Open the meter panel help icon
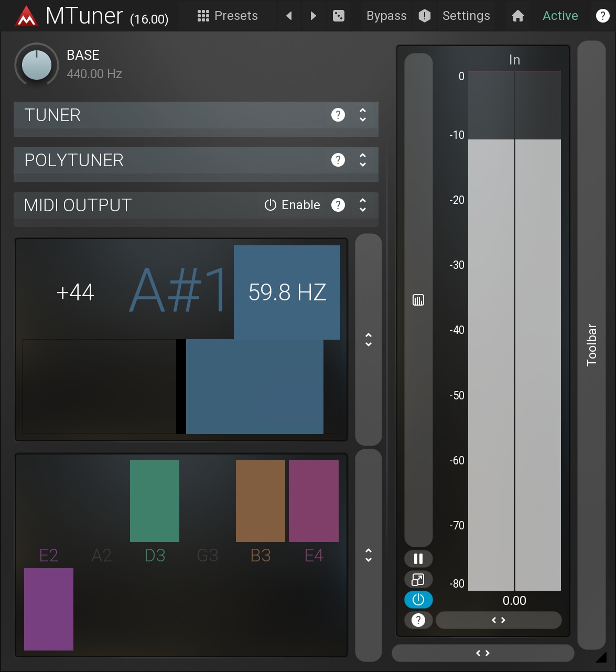The width and height of the screenshot is (616, 672). (418, 620)
